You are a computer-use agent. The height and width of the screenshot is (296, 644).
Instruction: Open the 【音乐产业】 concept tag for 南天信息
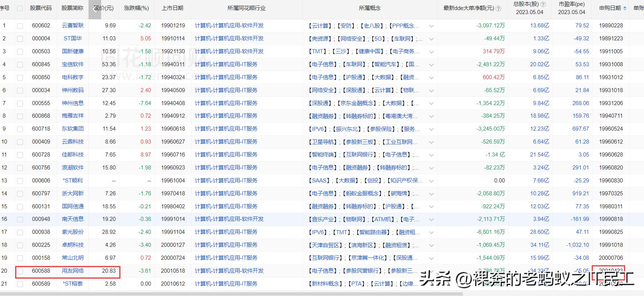[x=323, y=219]
